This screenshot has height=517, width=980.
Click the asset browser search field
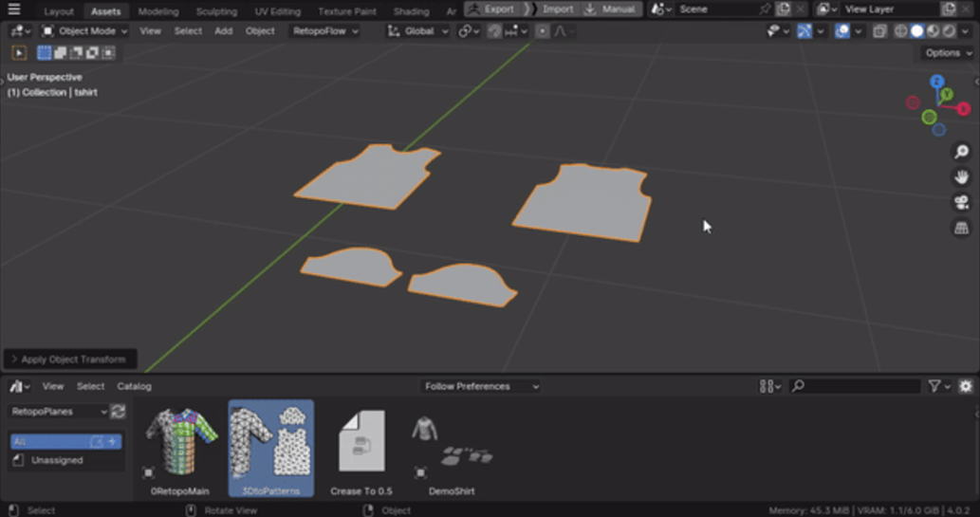point(855,386)
